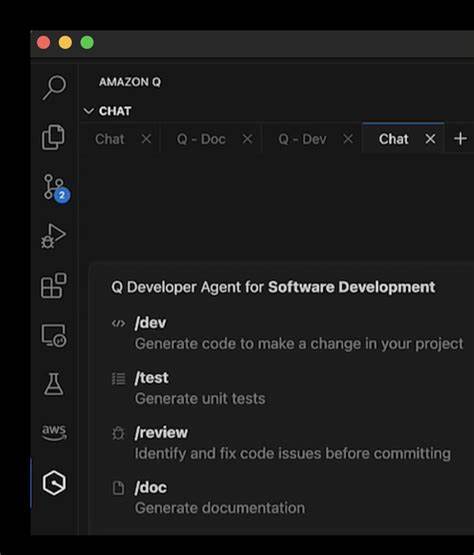Image resolution: width=474 pixels, height=555 pixels.
Task: Switch to the Q - Dev tab
Action: [302, 139]
